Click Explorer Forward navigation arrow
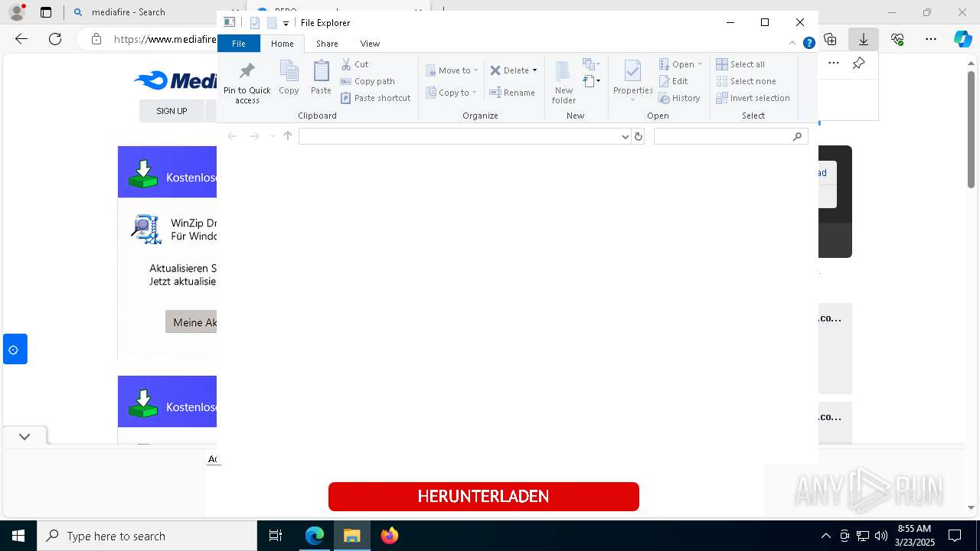Image resolution: width=980 pixels, height=551 pixels. 254,136
